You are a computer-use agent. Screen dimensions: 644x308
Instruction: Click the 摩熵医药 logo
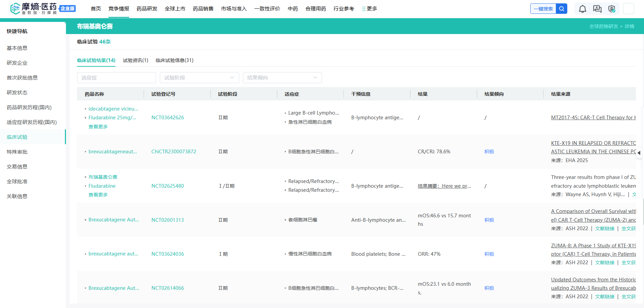point(39,8)
